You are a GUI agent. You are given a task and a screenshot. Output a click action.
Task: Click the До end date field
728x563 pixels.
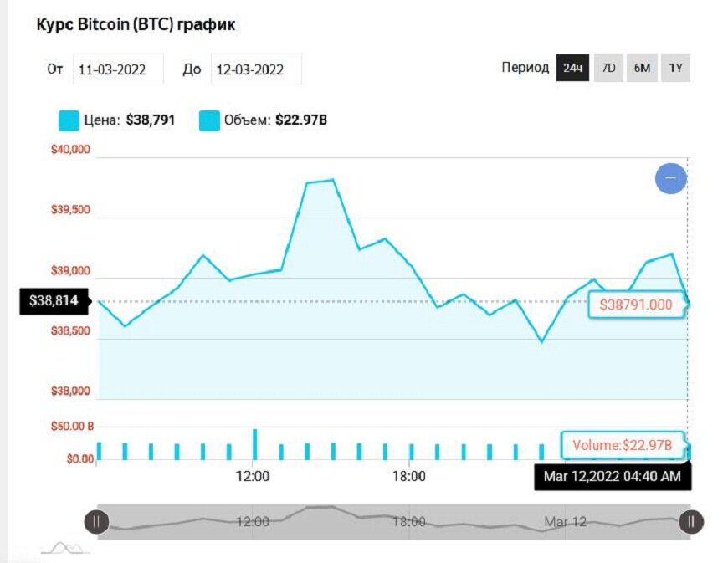click(256, 69)
